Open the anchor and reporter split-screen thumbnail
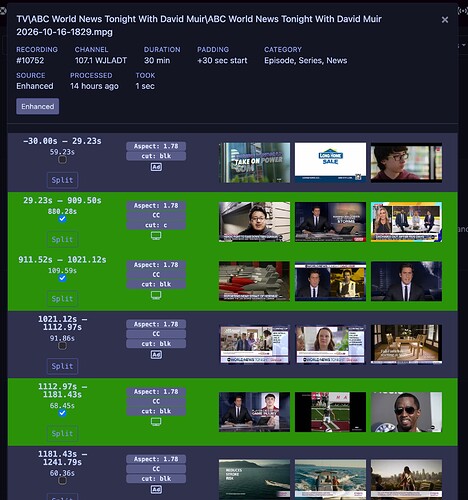The height and width of the screenshot is (500, 468). coord(330,281)
